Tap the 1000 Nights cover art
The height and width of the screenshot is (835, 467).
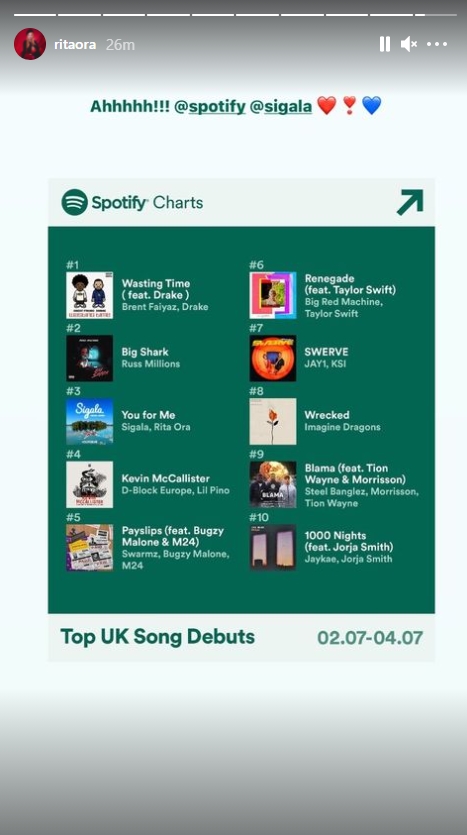point(273,547)
